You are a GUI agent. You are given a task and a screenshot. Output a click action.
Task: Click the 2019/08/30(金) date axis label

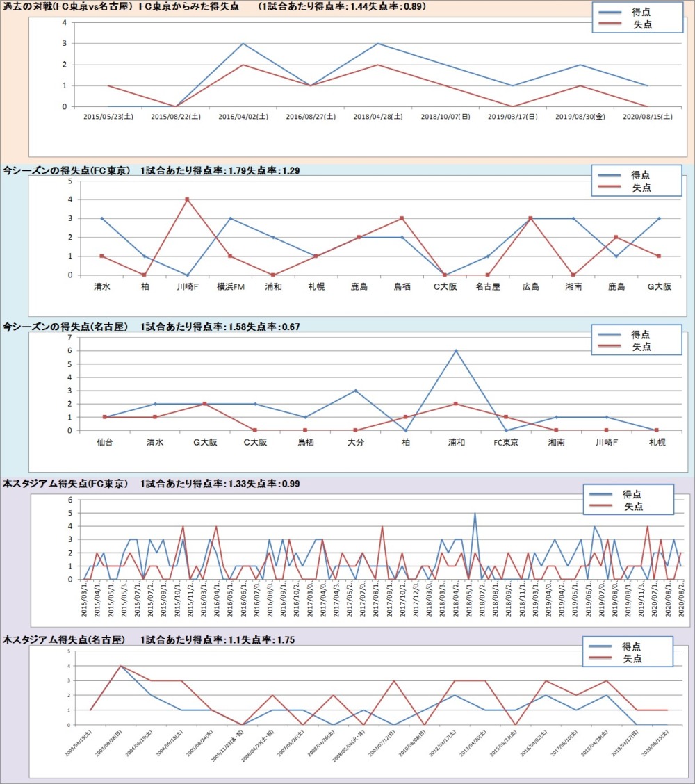pyautogui.click(x=580, y=117)
